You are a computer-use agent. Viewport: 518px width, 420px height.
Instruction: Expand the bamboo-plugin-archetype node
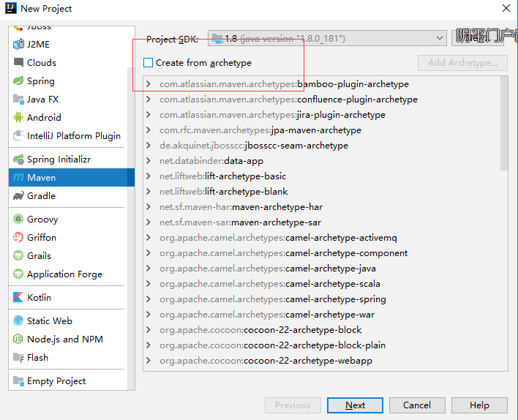(149, 84)
